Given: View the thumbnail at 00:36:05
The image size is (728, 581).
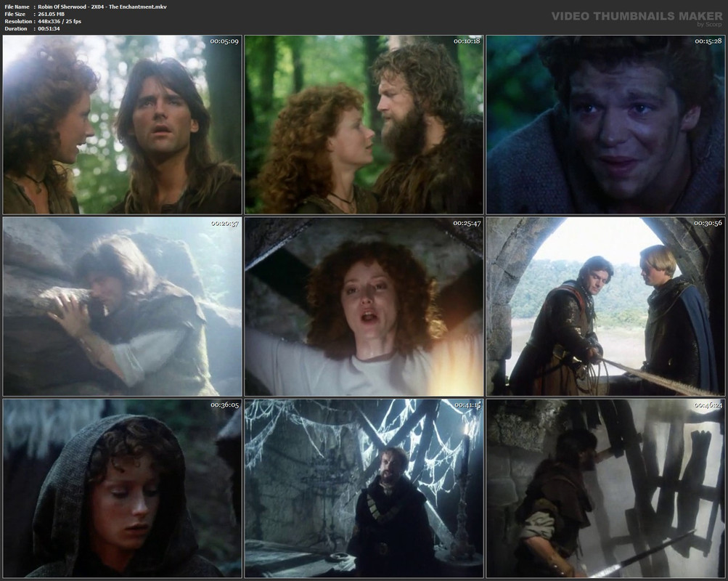Looking at the screenshot, I should pyautogui.click(x=122, y=488).
